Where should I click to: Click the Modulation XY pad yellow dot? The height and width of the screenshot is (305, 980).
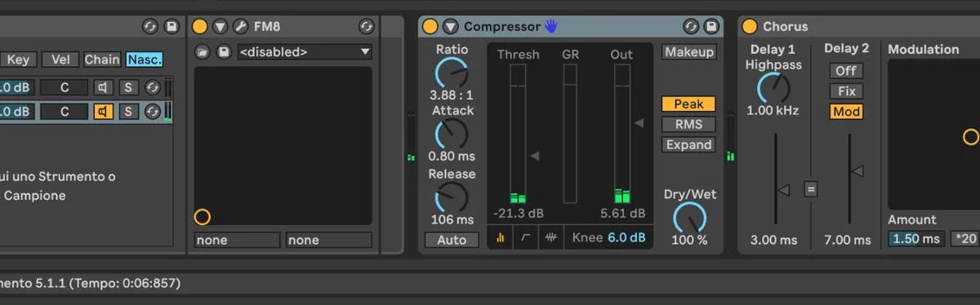point(971,136)
